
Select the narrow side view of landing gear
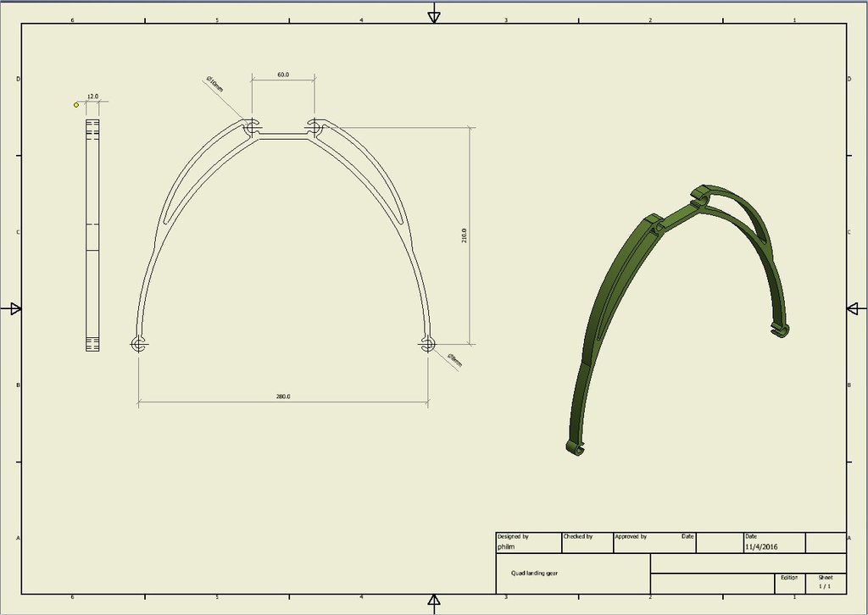coord(92,235)
